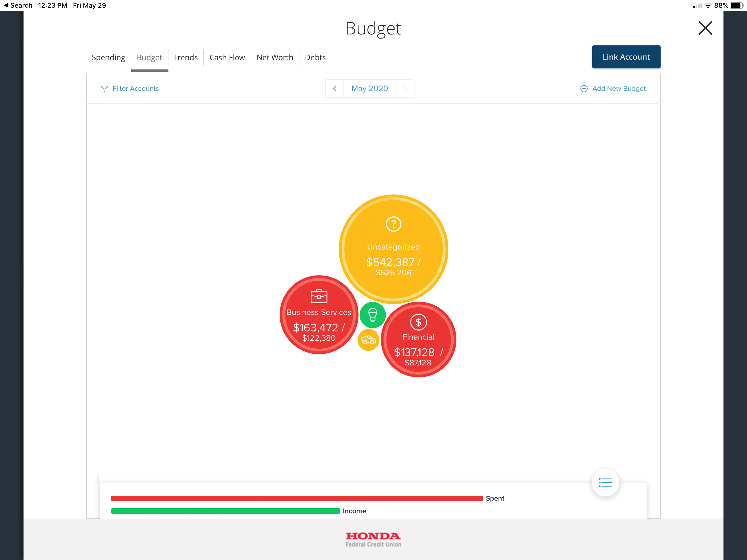Image resolution: width=747 pixels, height=560 pixels.
Task: Select the Uncategorized question mark icon
Action: (x=393, y=224)
